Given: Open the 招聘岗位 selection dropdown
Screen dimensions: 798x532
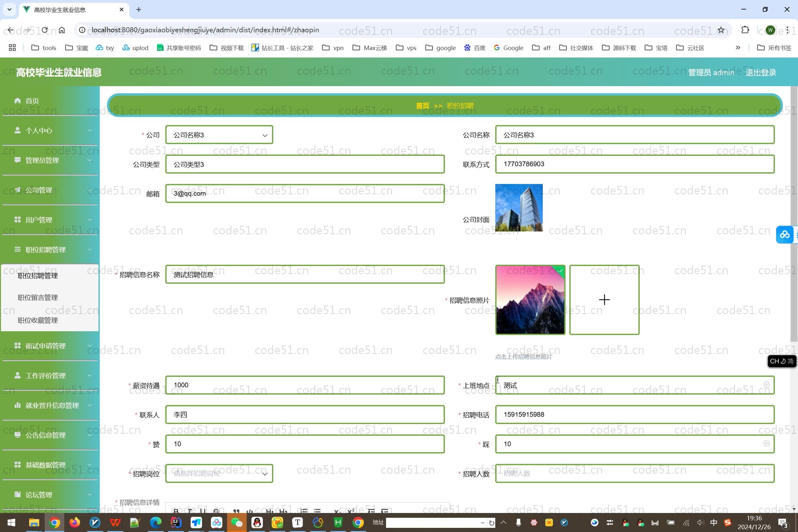Looking at the screenshot, I should [219, 473].
